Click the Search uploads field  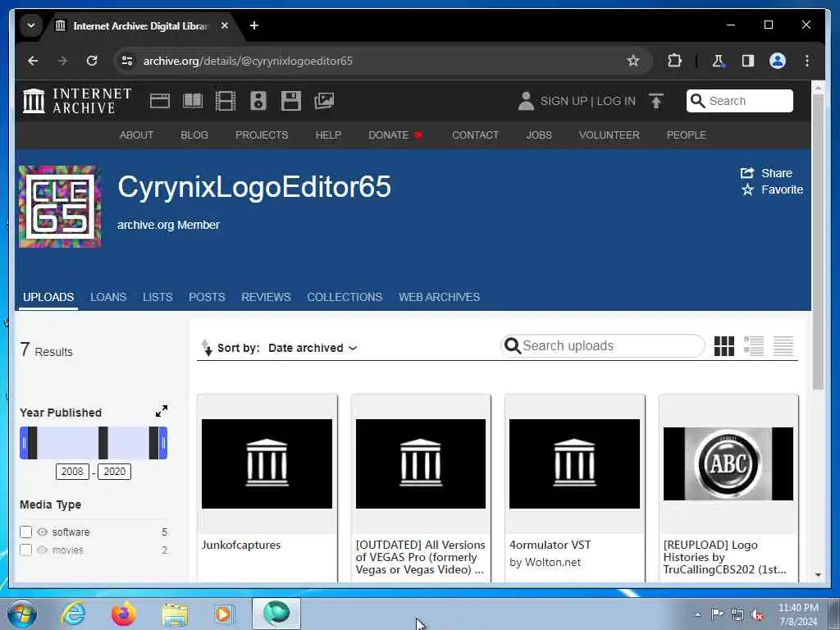[x=602, y=345]
